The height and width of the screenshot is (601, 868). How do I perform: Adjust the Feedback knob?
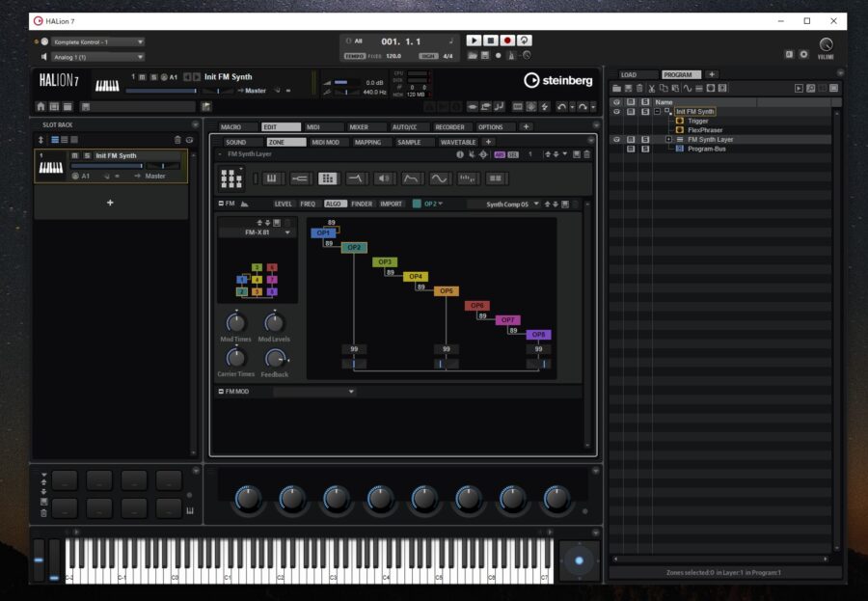click(x=275, y=359)
